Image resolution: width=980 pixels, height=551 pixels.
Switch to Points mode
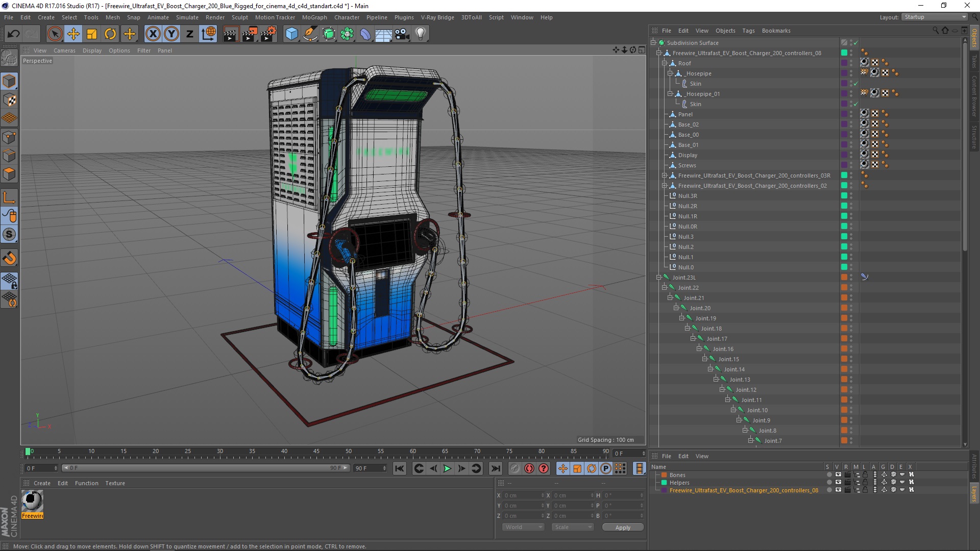click(x=9, y=137)
